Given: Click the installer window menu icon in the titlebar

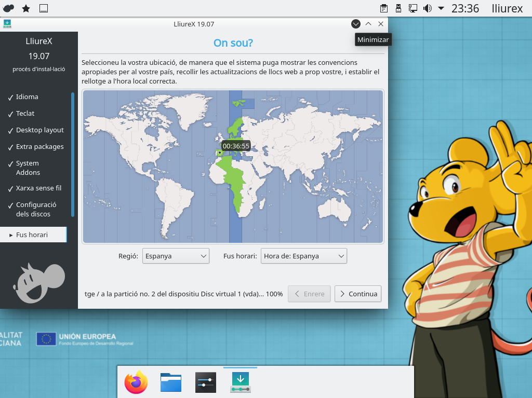Looking at the screenshot, I should (x=7, y=24).
